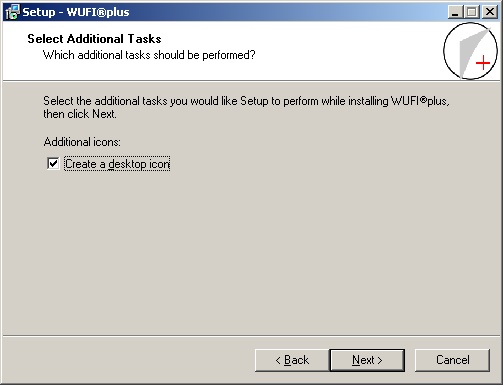Continue installation with the Next button
The width and height of the screenshot is (503, 385).
pos(367,360)
